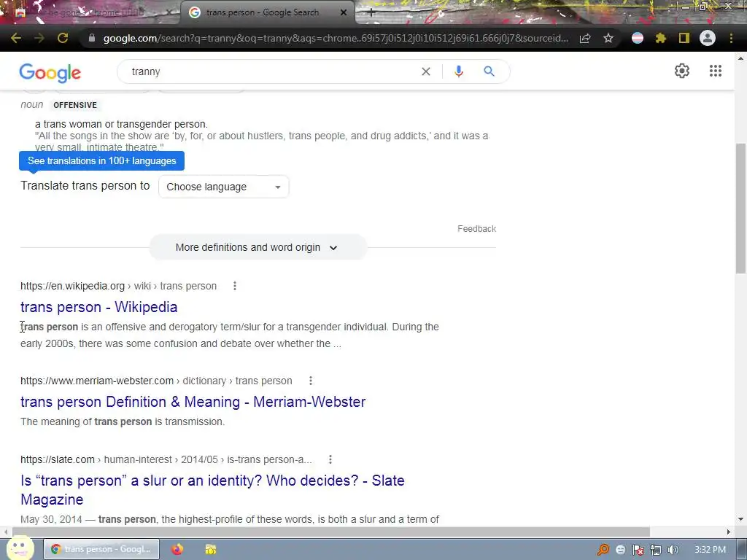Click the forward navigation arrow

point(39,38)
